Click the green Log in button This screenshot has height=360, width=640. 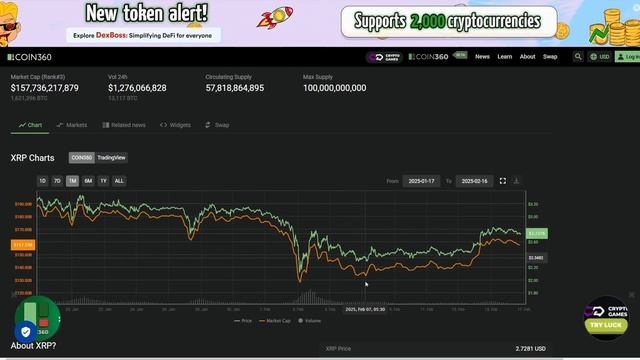[x=628, y=57]
